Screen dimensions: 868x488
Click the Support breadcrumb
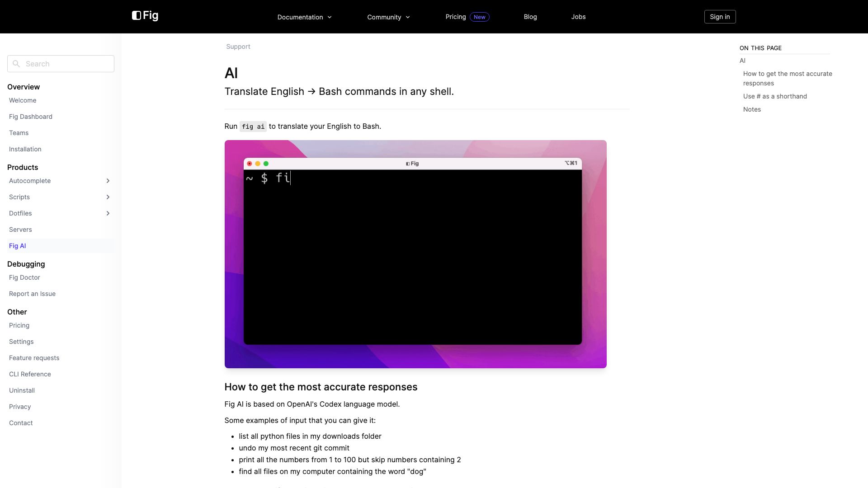[x=238, y=47]
